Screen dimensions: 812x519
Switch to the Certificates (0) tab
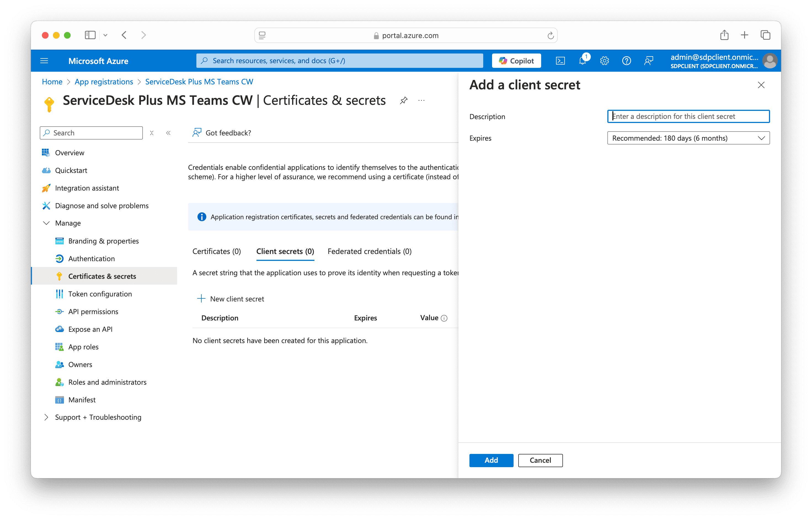coord(217,251)
